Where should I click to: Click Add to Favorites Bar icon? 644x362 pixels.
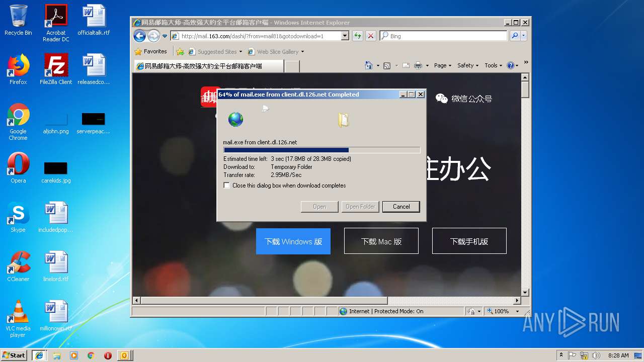point(180,51)
